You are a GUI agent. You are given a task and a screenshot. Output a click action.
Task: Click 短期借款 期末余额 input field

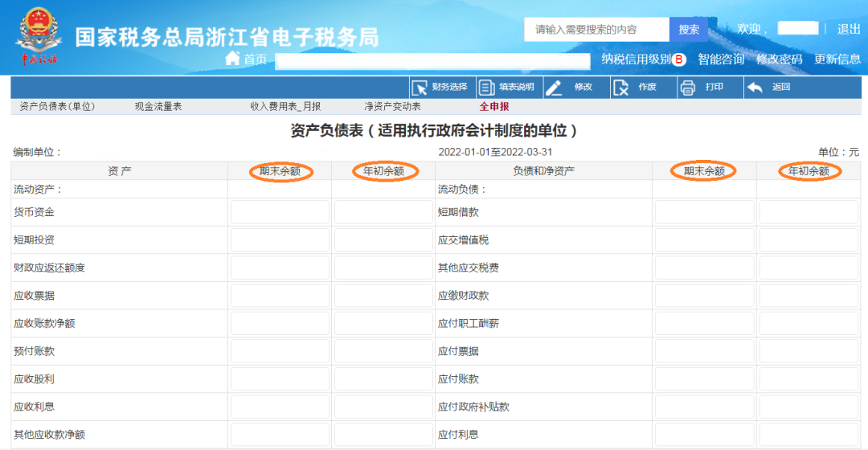705,213
